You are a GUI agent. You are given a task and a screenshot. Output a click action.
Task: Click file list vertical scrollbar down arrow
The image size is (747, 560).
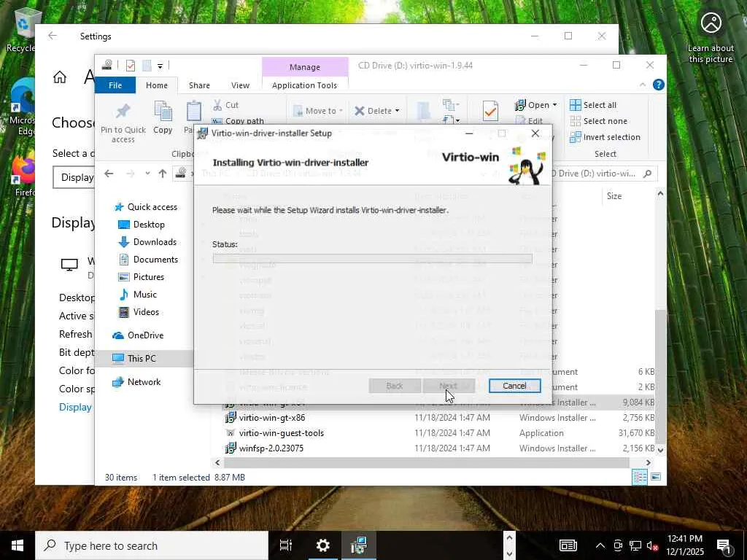pos(660,449)
